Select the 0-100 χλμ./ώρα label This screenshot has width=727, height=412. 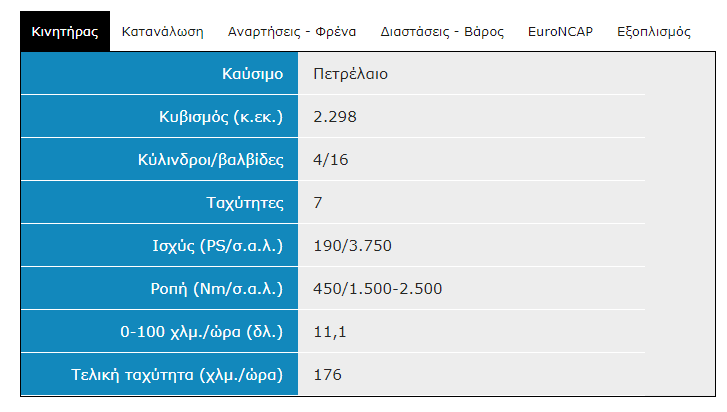point(201,332)
